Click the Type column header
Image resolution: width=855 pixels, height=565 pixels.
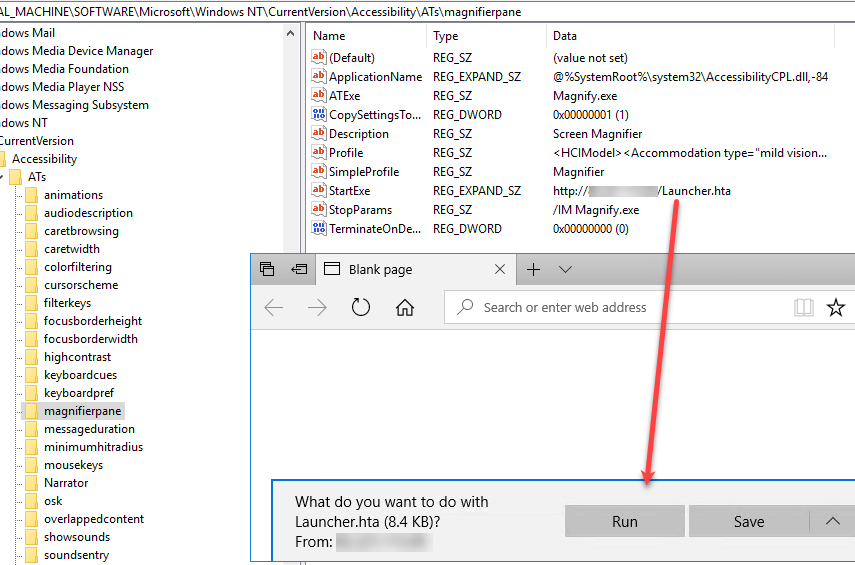(x=445, y=36)
